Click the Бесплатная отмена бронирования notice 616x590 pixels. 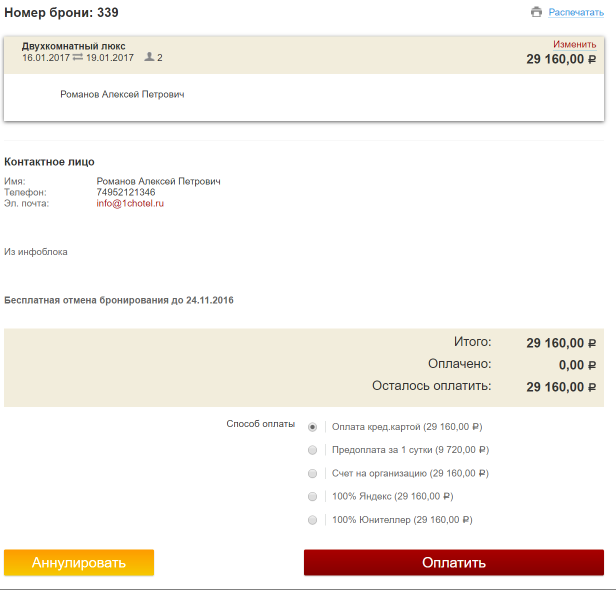click(119, 300)
